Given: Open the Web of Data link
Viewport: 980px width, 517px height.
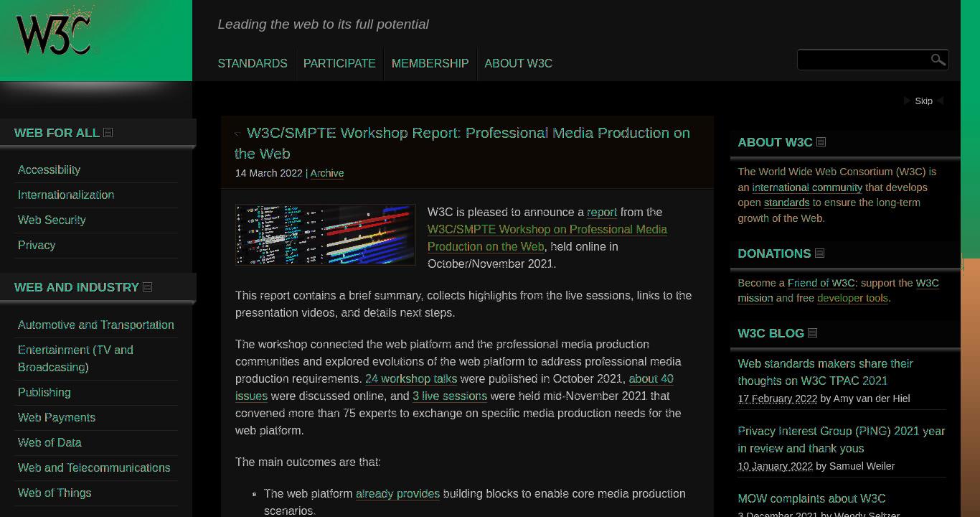Looking at the screenshot, I should pyautogui.click(x=50, y=443).
